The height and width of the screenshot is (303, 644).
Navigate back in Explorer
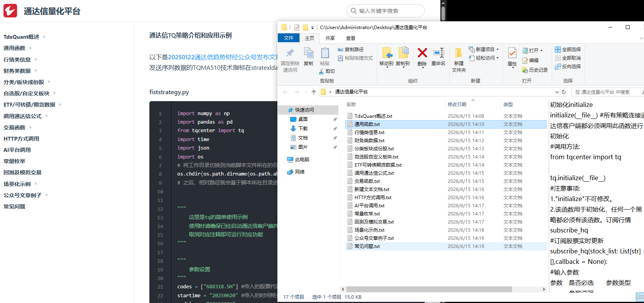(286, 92)
